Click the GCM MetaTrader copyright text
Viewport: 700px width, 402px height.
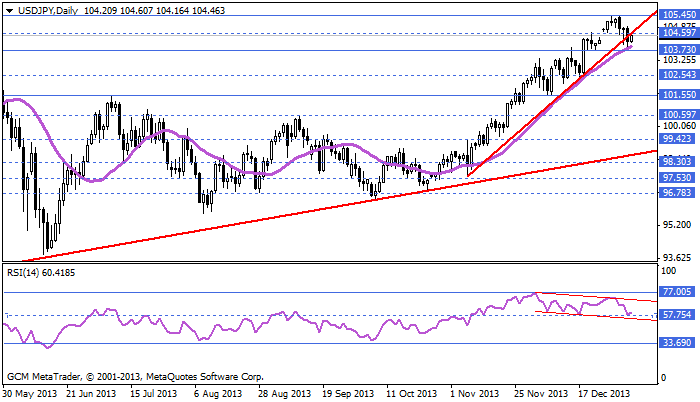[135, 377]
